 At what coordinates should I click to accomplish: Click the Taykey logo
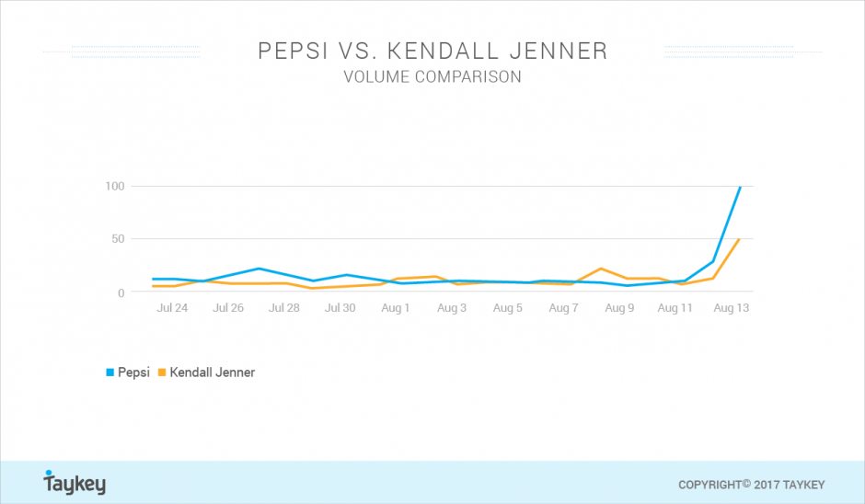pyautogui.click(x=75, y=483)
